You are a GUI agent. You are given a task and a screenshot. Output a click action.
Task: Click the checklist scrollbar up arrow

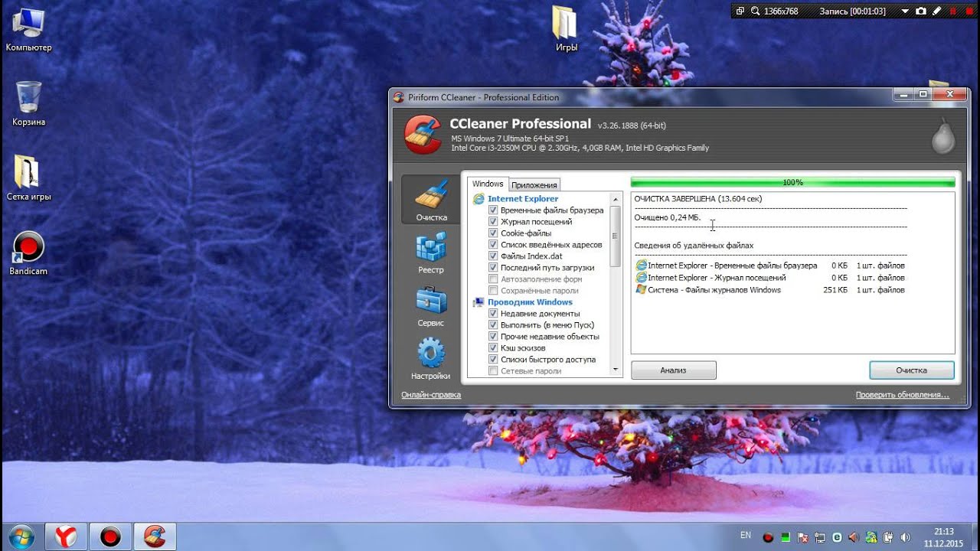pyautogui.click(x=616, y=198)
